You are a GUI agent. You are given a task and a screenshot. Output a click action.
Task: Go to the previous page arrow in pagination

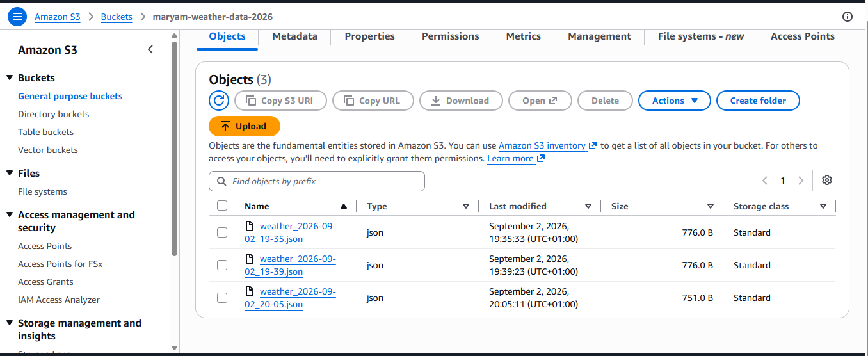765,181
